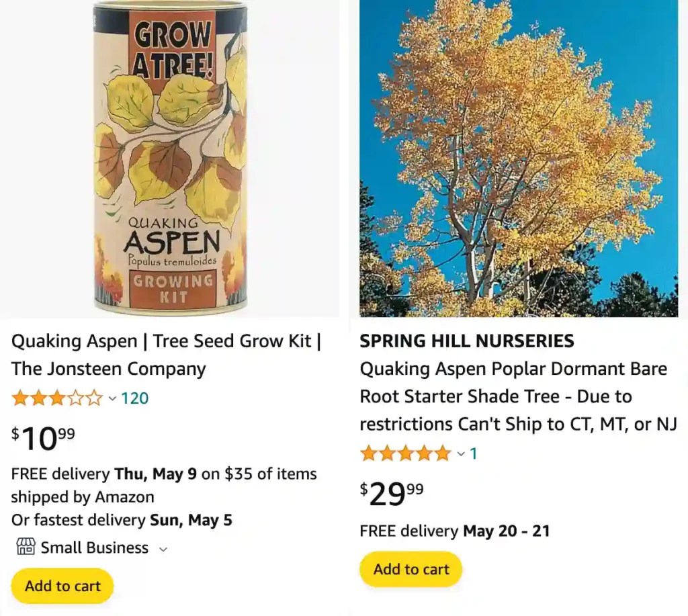688x616 pixels.
Task: Open the rating details dropdown for Spring Hill tree
Action: pos(460,453)
